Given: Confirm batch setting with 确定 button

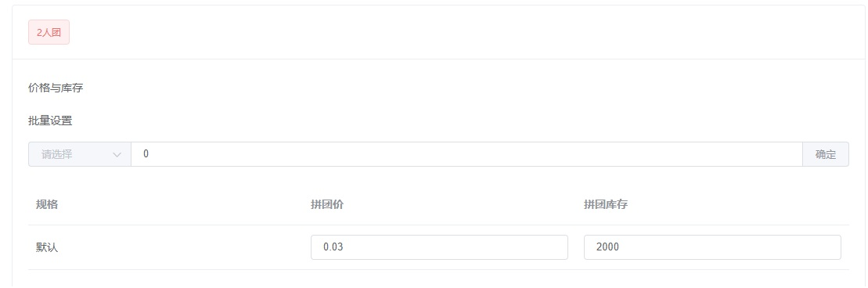Looking at the screenshot, I should click(826, 154).
